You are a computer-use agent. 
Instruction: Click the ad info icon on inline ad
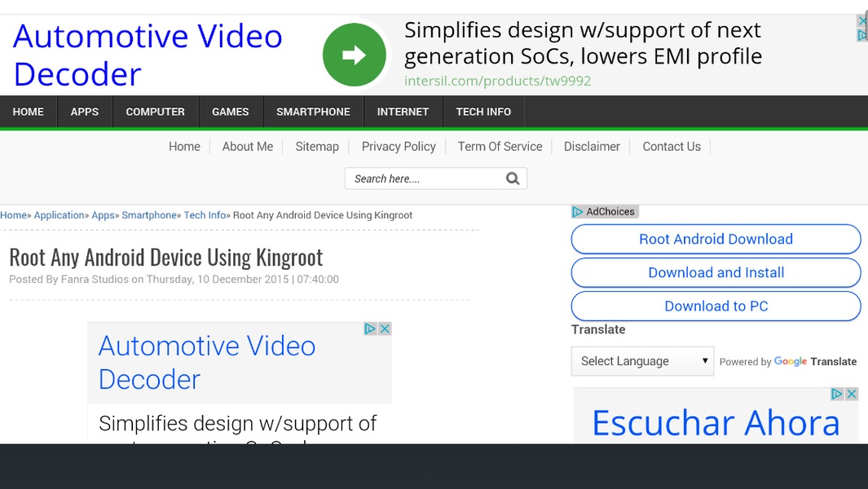click(x=370, y=329)
